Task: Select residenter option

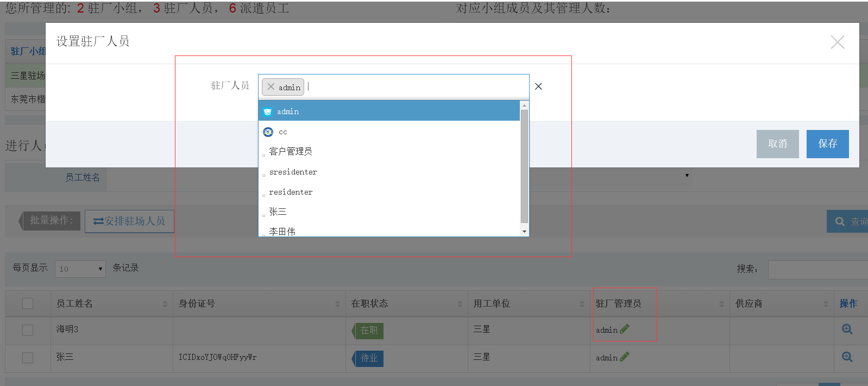Action: tap(389, 192)
